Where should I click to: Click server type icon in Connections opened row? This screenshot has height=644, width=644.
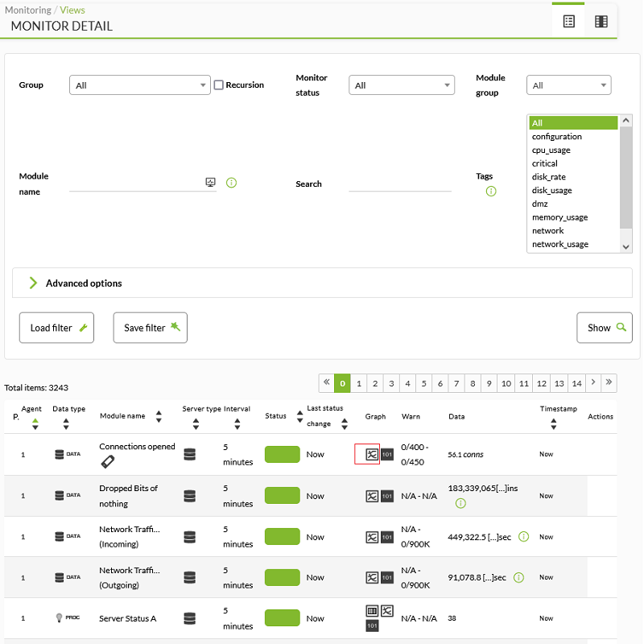click(x=189, y=454)
